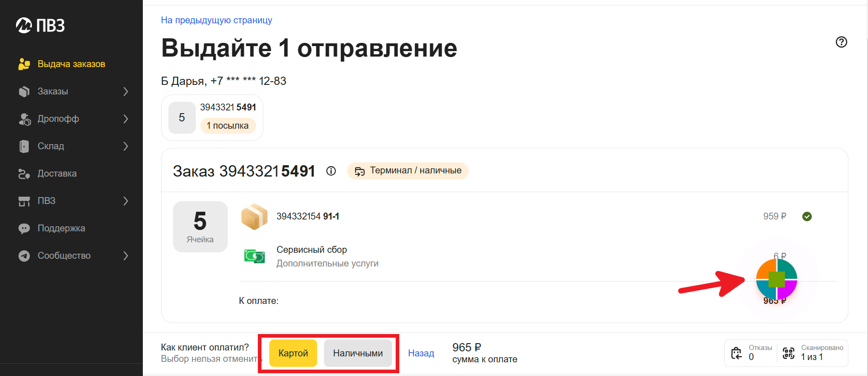The width and height of the screenshot is (868, 376).
Task: Click Дополнительные услуги text
Action: click(327, 263)
